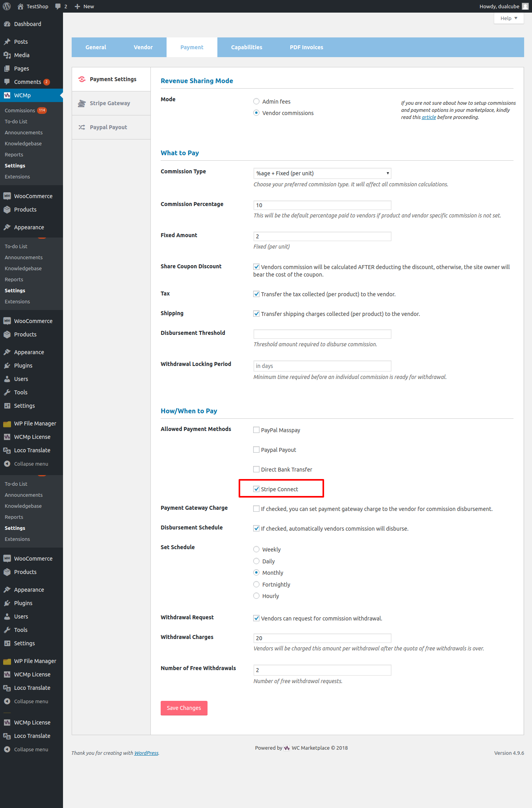Open the WordPress footer link
The width and height of the screenshot is (532, 808).
click(x=146, y=753)
